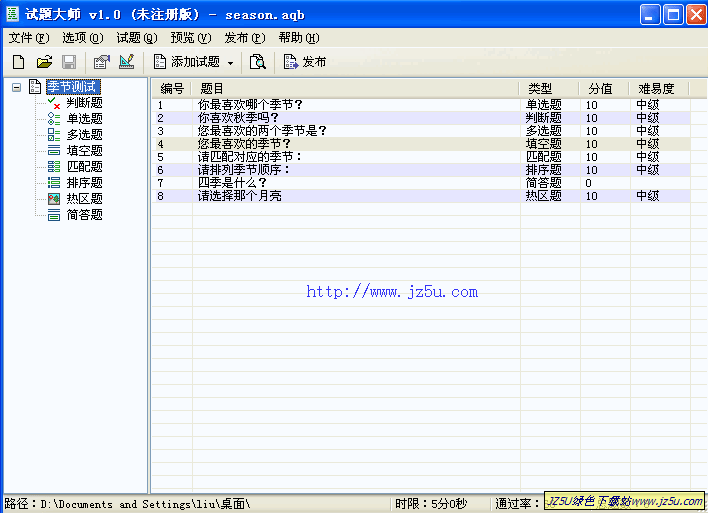Image resolution: width=708 pixels, height=513 pixels.
Task: Click the New file toolbar icon
Action: tap(18, 62)
